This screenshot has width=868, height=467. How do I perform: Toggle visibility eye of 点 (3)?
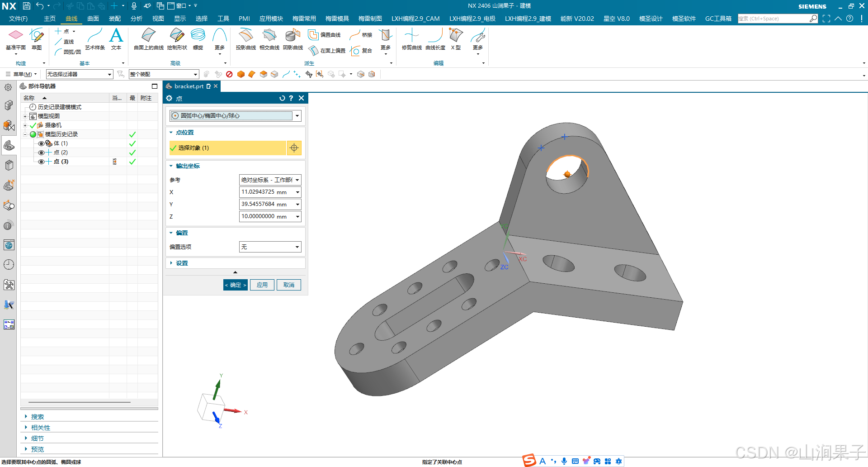coord(41,162)
